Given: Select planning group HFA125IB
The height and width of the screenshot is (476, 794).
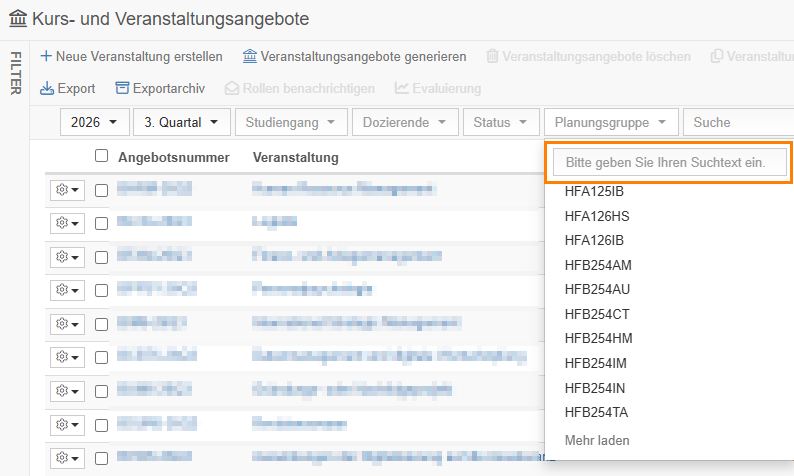Looking at the screenshot, I should [594, 191].
